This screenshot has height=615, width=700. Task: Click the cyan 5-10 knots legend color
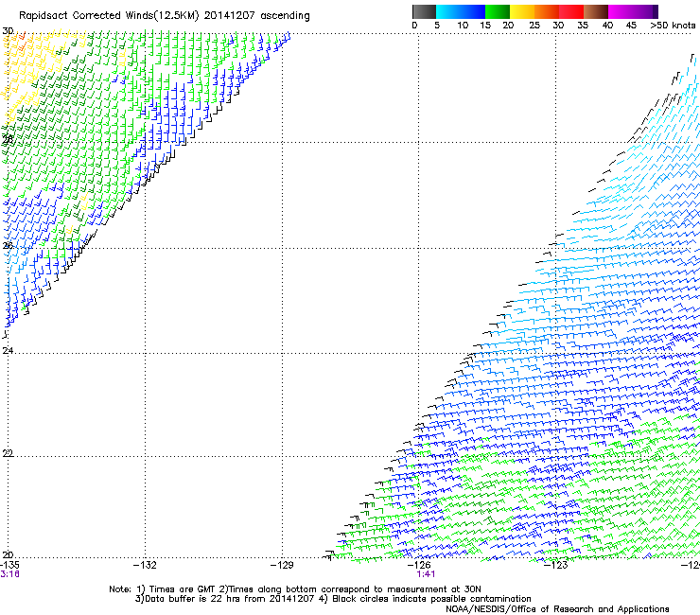pyautogui.click(x=448, y=11)
